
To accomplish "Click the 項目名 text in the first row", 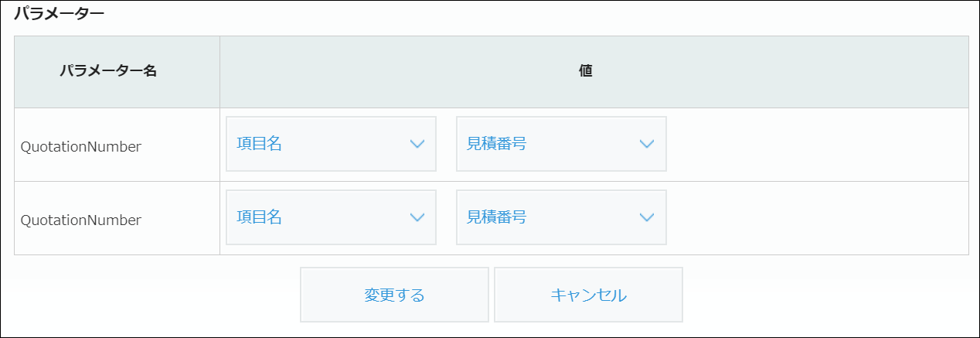I will (x=259, y=144).
